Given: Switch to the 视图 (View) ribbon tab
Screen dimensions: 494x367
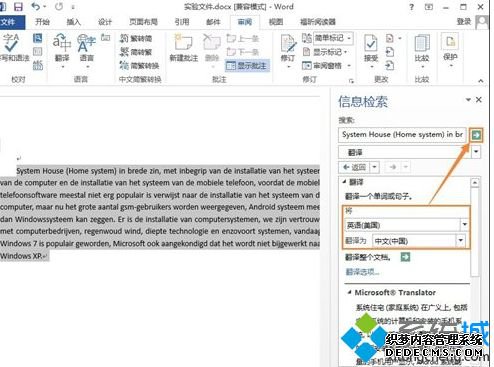Looking at the screenshot, I should coord(275,22).
